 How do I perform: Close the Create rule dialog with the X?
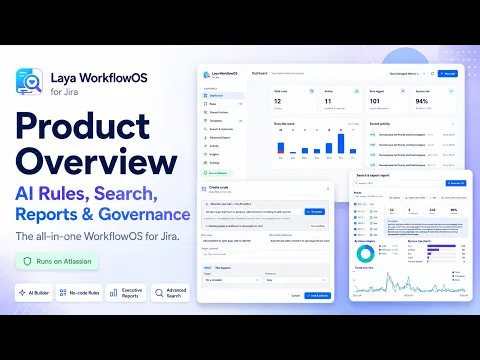point(328,189)
